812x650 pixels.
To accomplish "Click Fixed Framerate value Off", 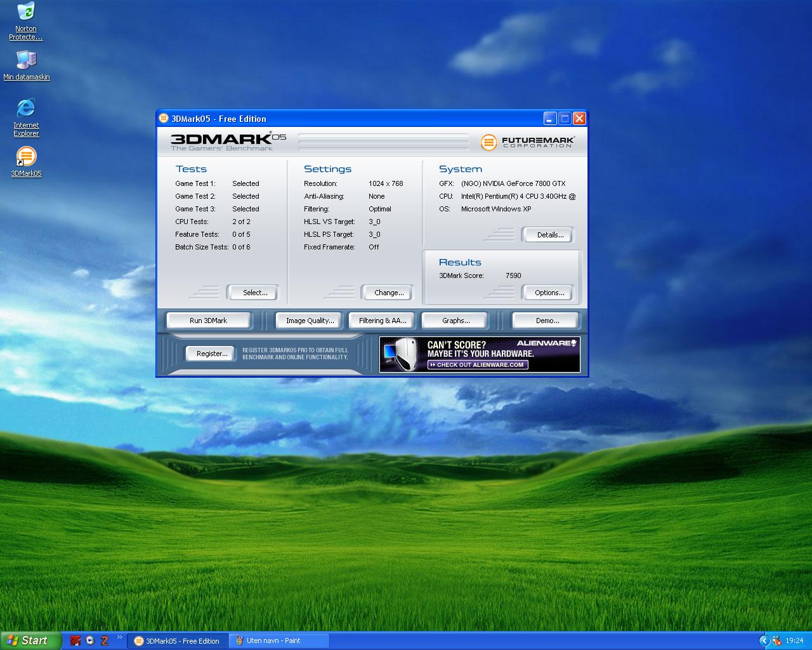I will (374, 247).
